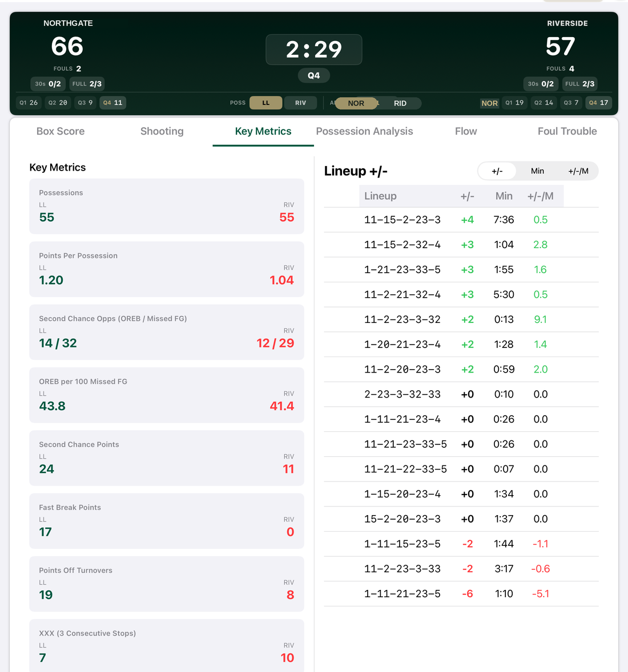The height and width of the screenshot is (672, 628).
Task: Click the OREB per 100 Missed FG card
Action: pos(167,395)
